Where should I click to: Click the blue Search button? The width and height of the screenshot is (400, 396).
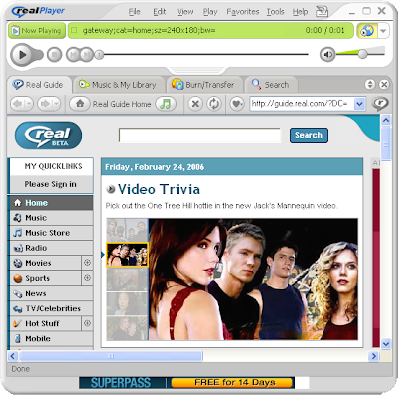click(x=309, y=135)
